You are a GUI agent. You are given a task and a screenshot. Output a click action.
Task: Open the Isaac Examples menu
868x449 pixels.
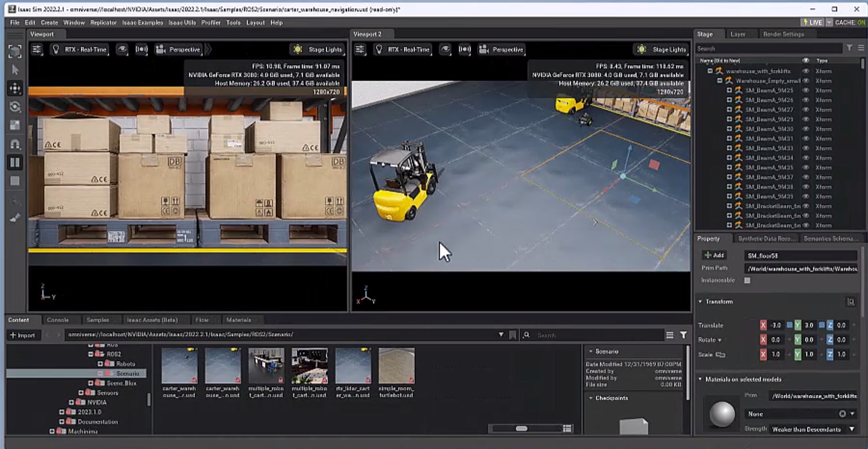(142, 23)
